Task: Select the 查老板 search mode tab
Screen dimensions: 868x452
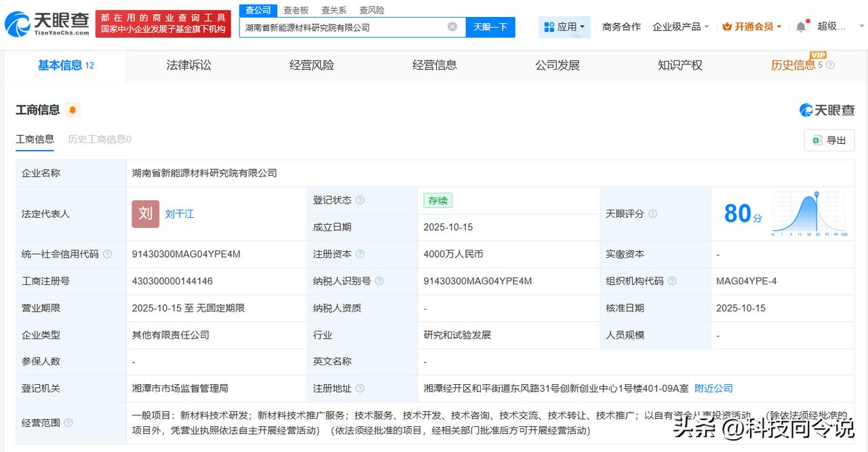Action: [296, 10]
